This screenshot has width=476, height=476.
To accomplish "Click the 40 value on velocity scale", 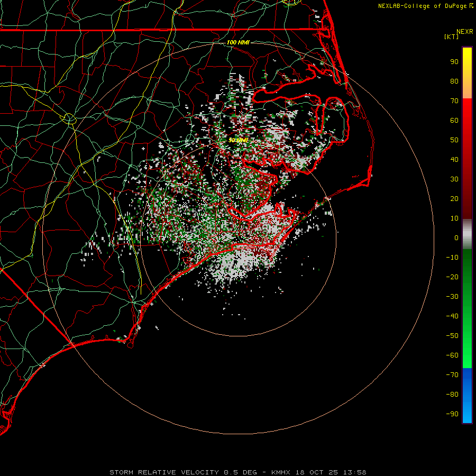I will click(454, 159).
